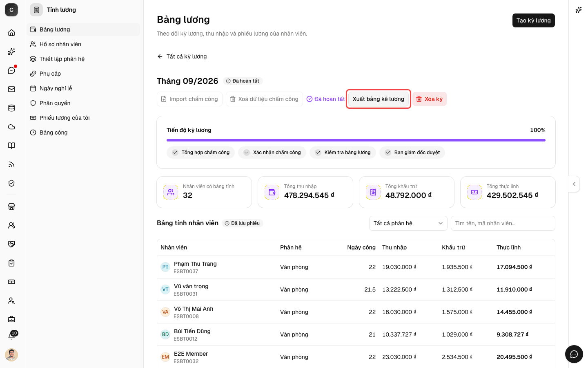The image size is (588, 368).
Task: Click the Tạo kỳ lương button
Action: (x=533, y=20)
